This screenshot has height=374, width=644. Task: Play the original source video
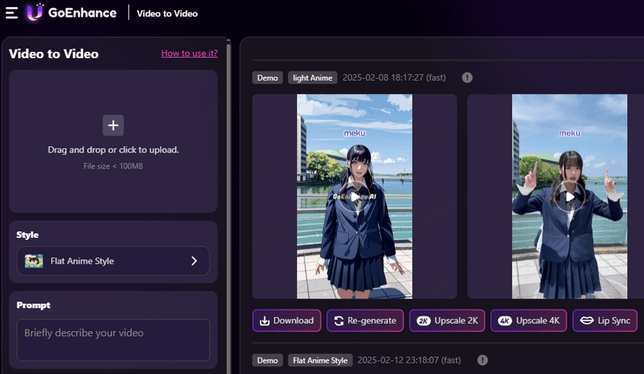point(569,197)
